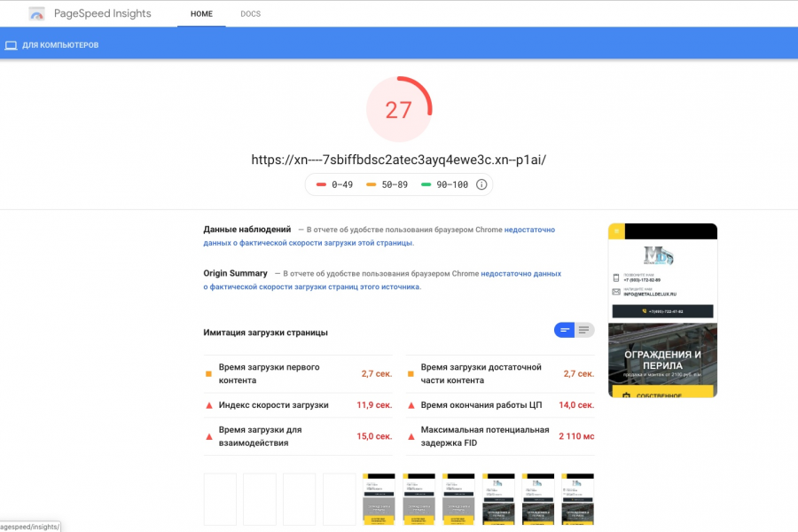Screen dimensions: 798x532
Task: Click 'Имитация загрузки страницы' heading
Action: pos(266,332)
